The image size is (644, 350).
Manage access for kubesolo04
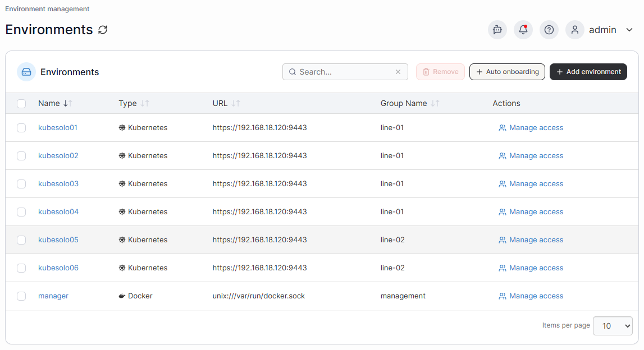pyautogui.click(x=531, y=211)
